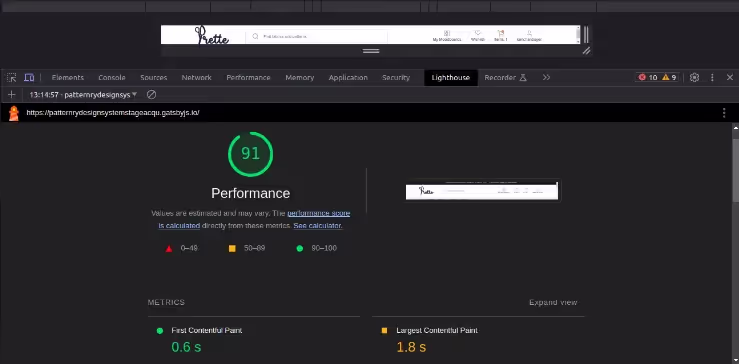Clear all reports icon
The width and height of the screenshot is (739, 364).
pyautogui.click(x=151, y=95)
